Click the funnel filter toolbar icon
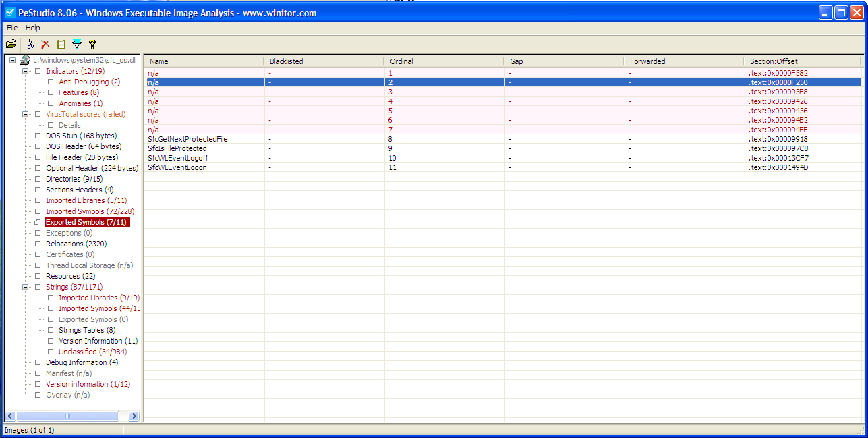The image size is (868, 438). click(x=77, y=45)
